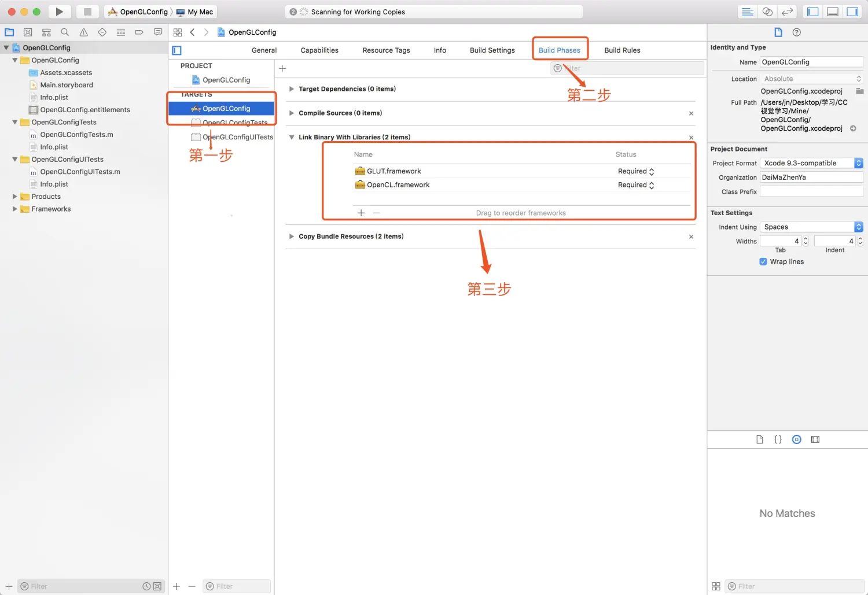Open the Project navigator icon
The image size is (868, 595).
point(9,32)
